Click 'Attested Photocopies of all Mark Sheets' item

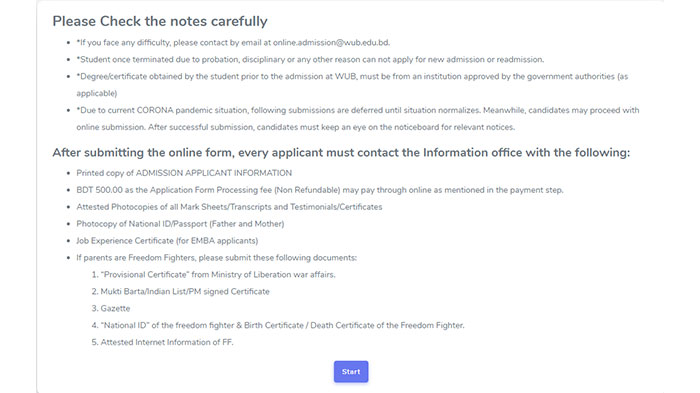(229, 207)
